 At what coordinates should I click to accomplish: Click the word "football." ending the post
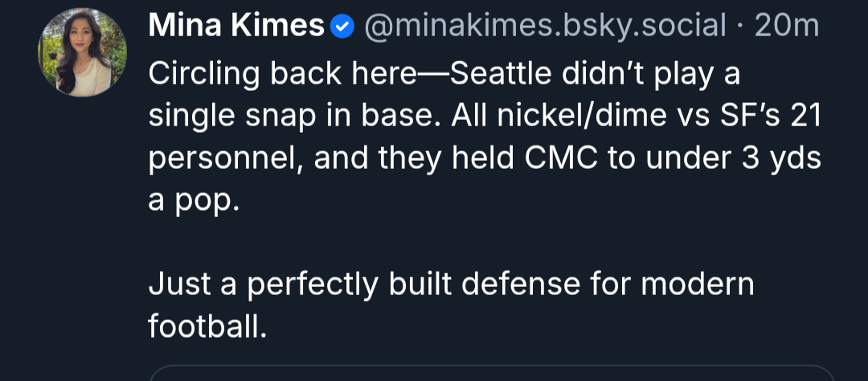[207, 326]
